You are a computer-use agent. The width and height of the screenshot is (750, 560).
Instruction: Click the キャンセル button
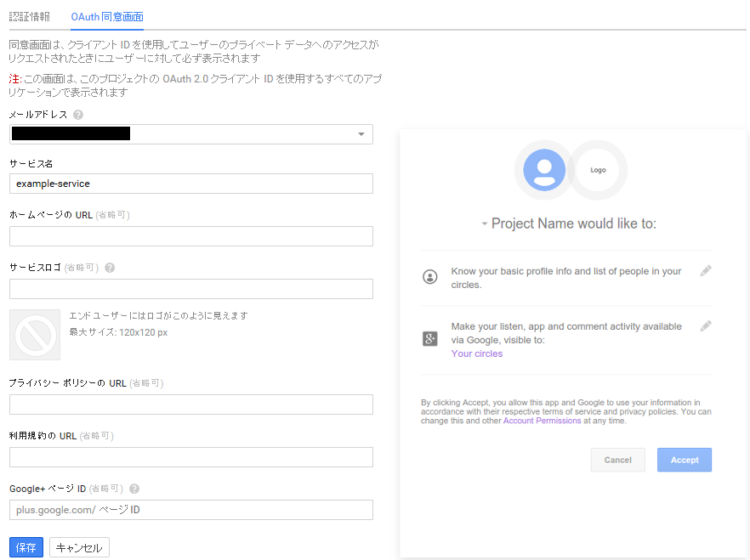point(79,547)
